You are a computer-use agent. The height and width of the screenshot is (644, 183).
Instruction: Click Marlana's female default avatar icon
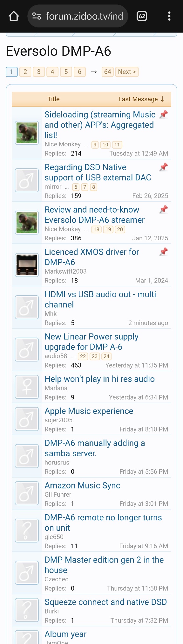27,387
